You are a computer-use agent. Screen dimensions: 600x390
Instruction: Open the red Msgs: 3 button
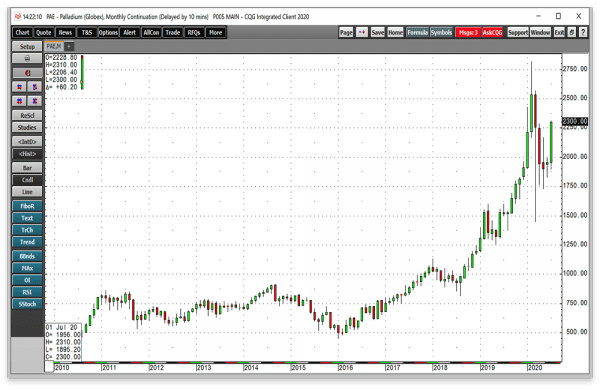468,33
